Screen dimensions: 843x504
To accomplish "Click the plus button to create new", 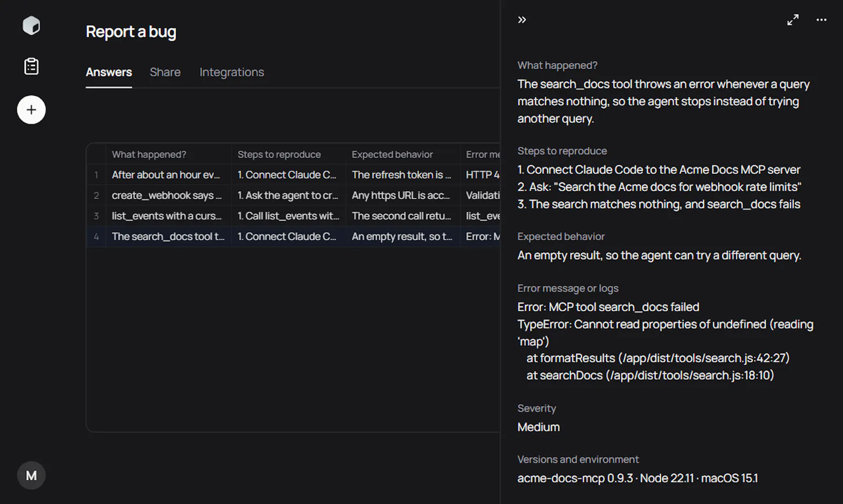I will point(31,110).
